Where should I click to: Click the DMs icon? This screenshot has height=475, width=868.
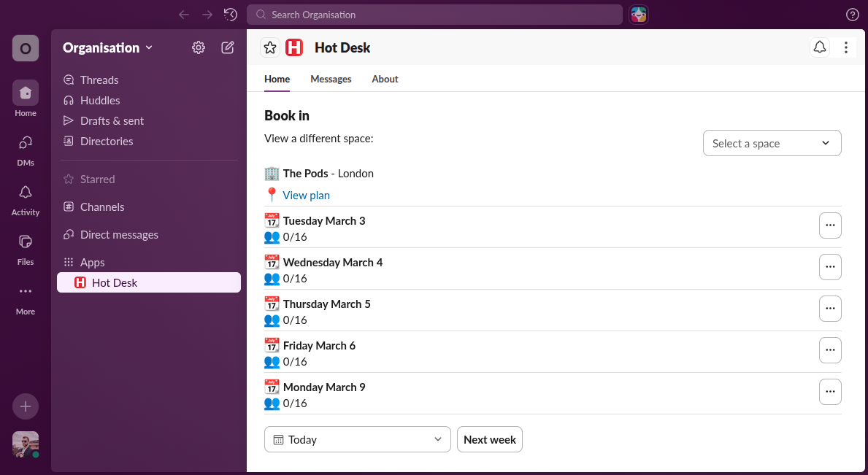click(25, 148)
